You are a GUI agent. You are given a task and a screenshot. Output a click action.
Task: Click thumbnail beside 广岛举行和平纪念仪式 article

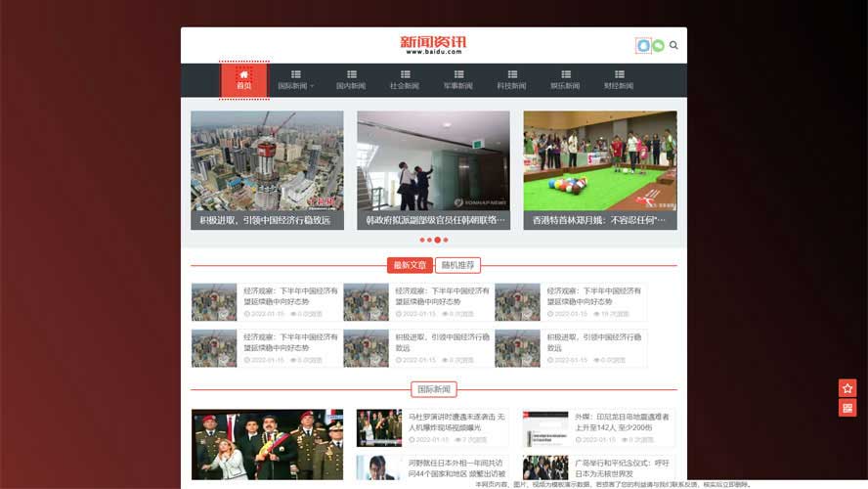point(545,467)
